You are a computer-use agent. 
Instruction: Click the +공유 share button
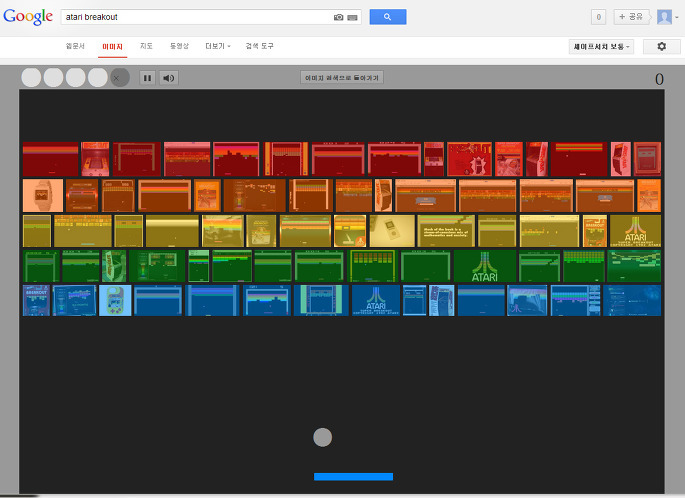631,17
